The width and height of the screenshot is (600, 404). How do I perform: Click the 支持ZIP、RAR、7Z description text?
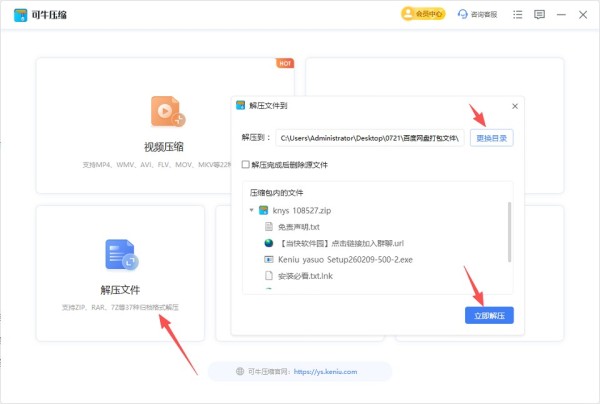[120, 307]
